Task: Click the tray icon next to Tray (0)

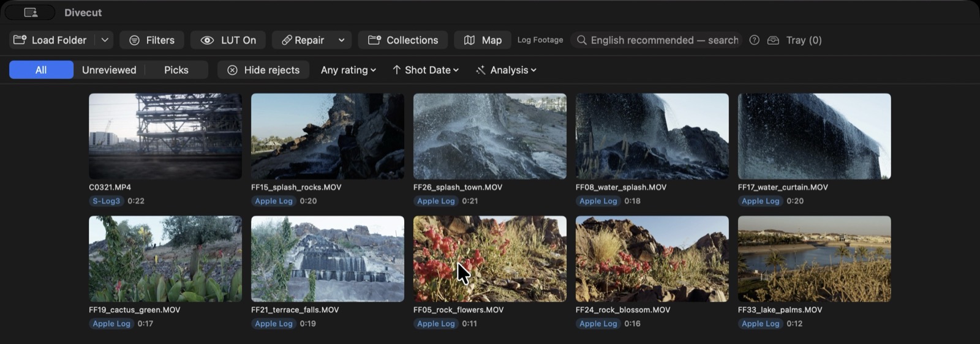Action: click(x=773, y=40)
